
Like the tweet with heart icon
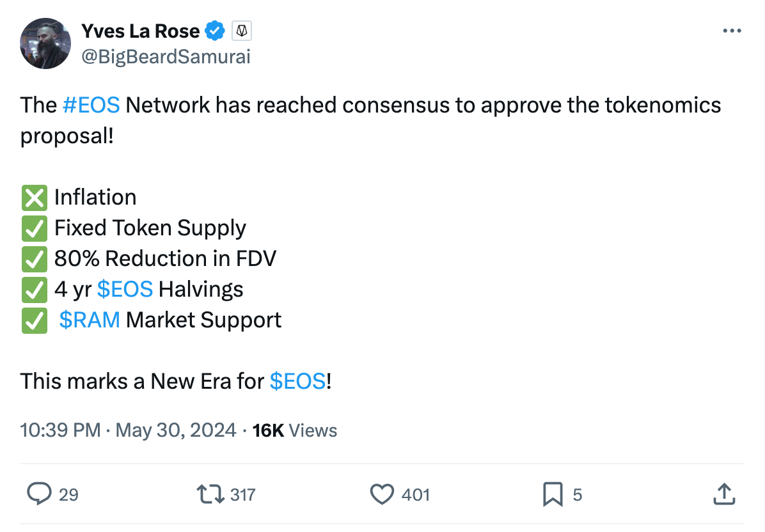tap(382, 494)
